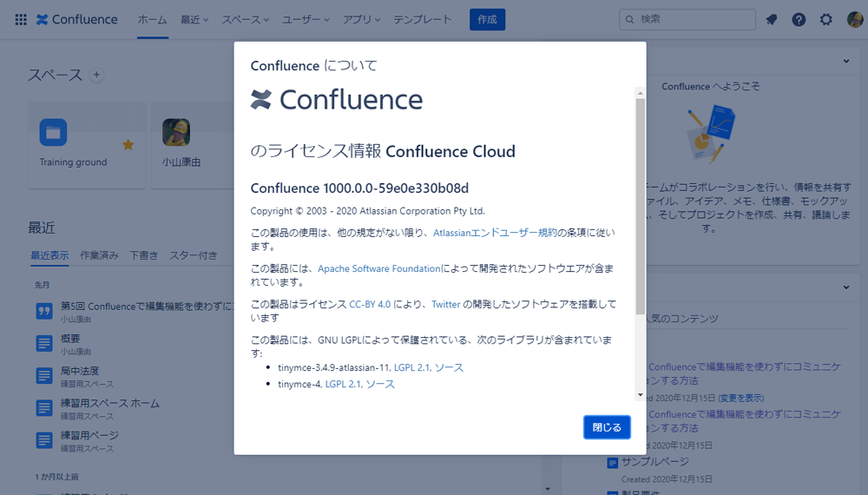Screen dimensions: 868x495
Task: Open ソース link for tinymce-3.4.9-atlassian-11
Action: click(449, 367)
